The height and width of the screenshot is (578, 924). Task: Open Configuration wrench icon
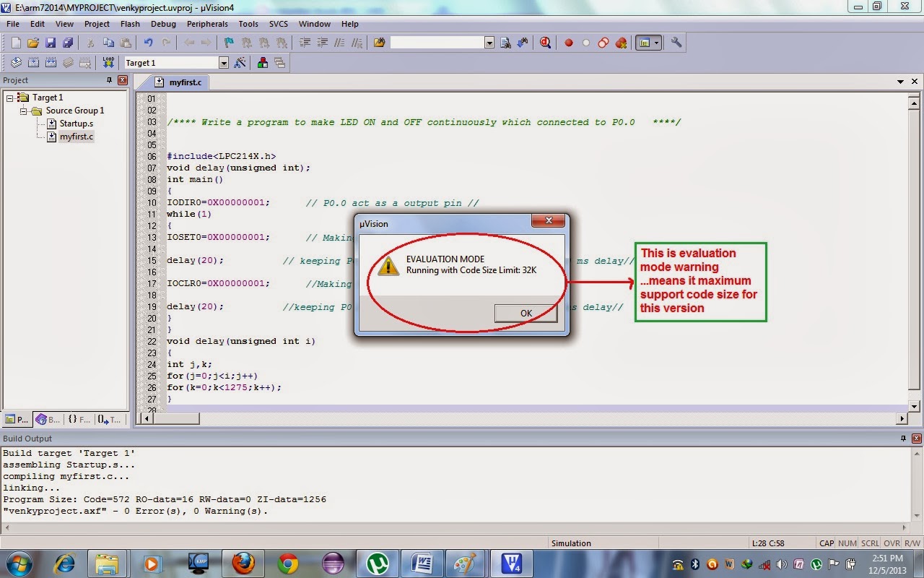pos(676,43)
